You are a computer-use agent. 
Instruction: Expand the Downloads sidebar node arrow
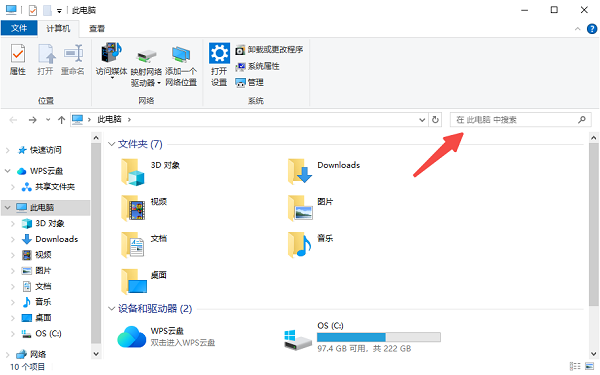(13, 240)
